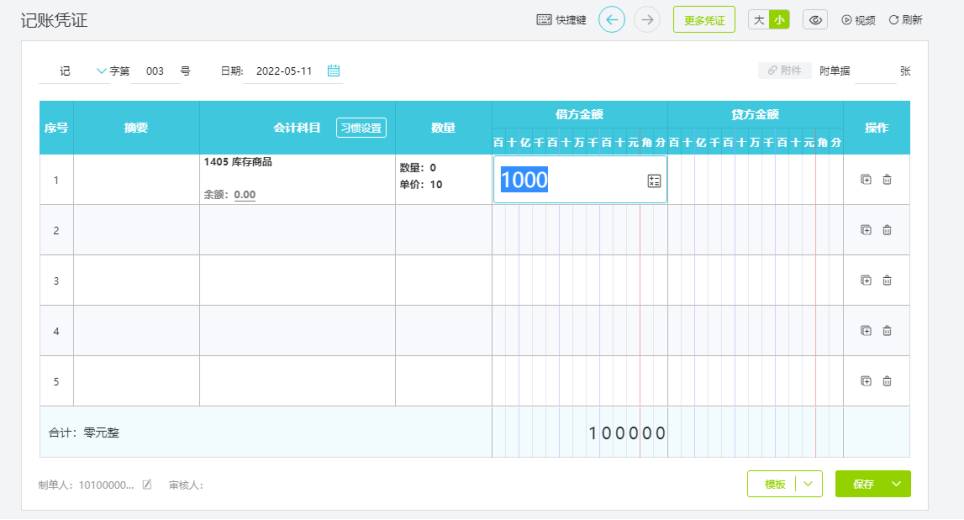Open the date calendar picker icon
964x520 pixels.
[334, 71]
